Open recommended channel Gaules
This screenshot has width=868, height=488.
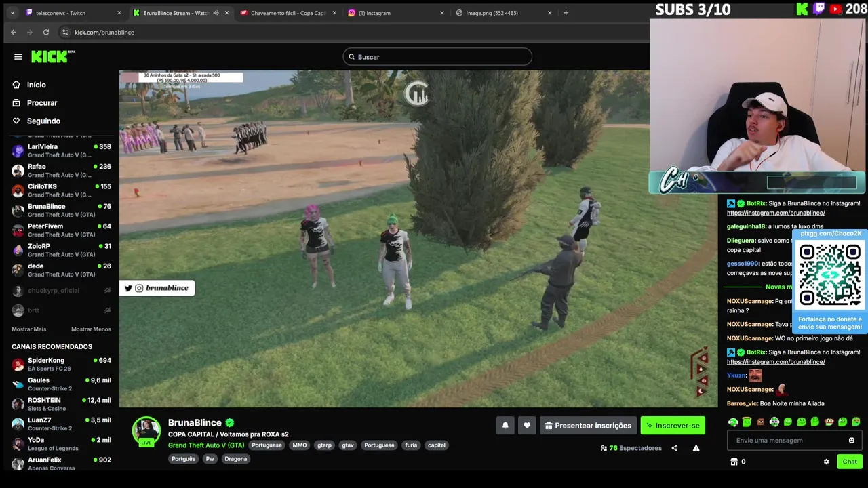pos(61,384)
